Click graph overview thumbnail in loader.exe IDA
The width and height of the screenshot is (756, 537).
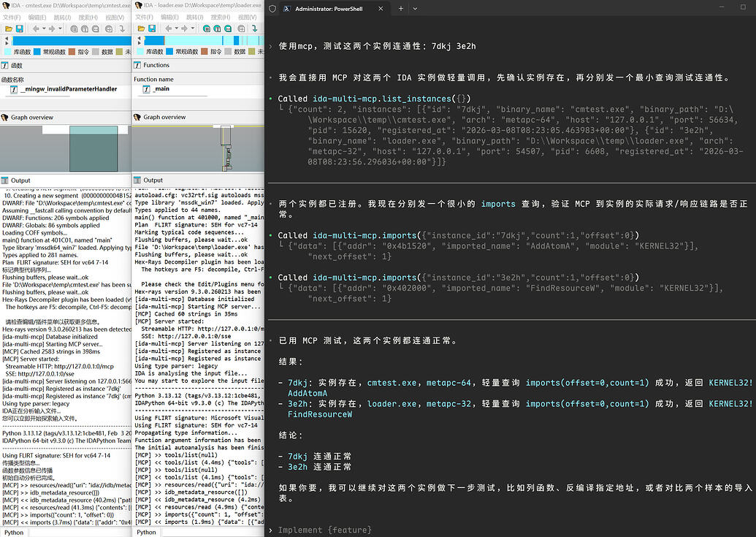pyautogui.click(x=198, y=148)
